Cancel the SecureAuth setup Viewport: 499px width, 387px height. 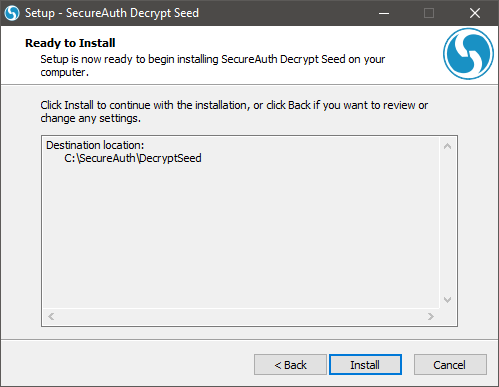coord(450,365)
